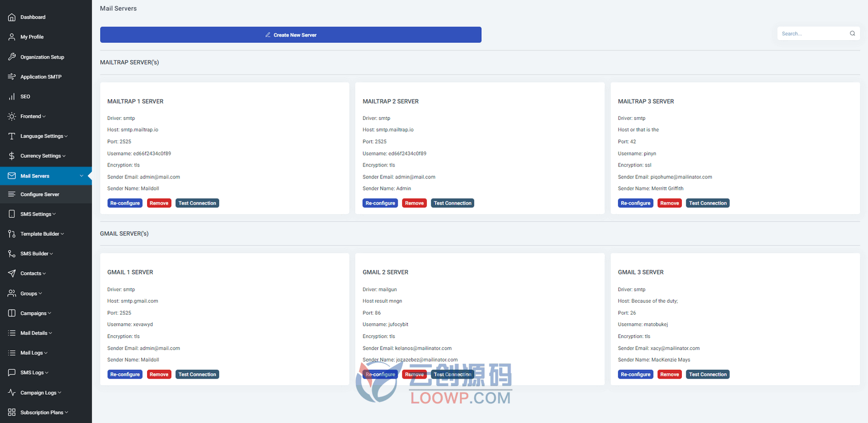The image size is (868, 423).
Task: Click the Contacts paper plane icon
Action: [x=11, y=273]
